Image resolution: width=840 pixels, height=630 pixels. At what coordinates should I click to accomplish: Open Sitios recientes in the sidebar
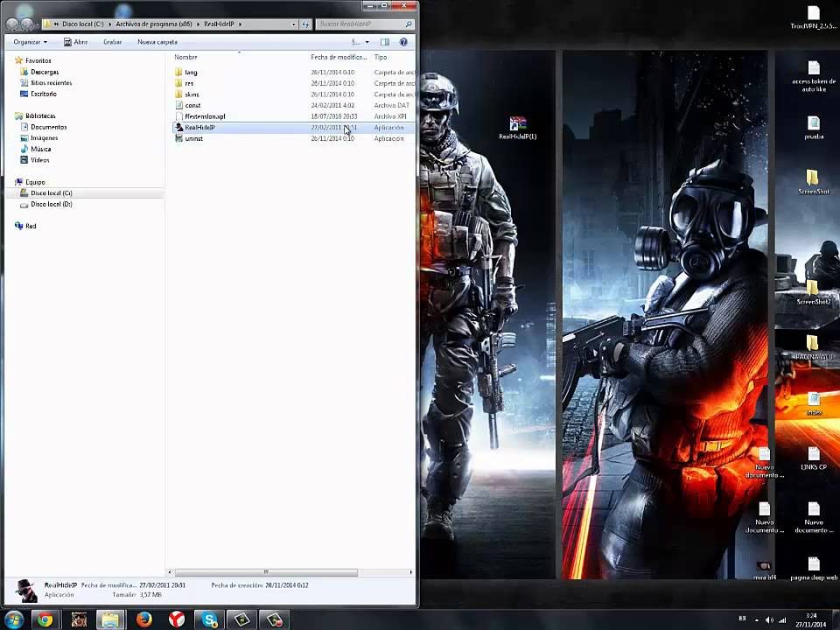(51, 82)
